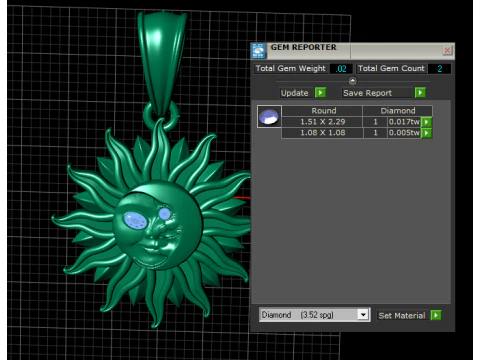Select the large oval gem on the sun face
This screenshot has width=480, height=360.
tap(136, 221)
